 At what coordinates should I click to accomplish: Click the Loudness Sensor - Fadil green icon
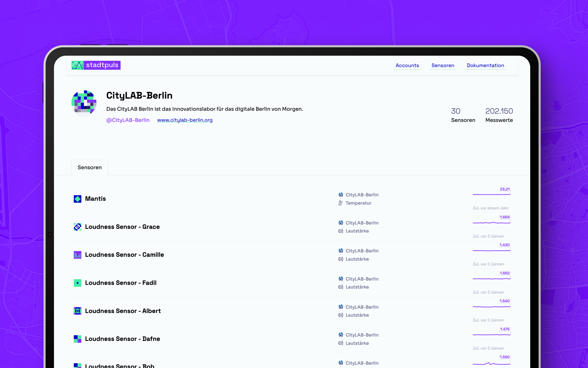78,283
